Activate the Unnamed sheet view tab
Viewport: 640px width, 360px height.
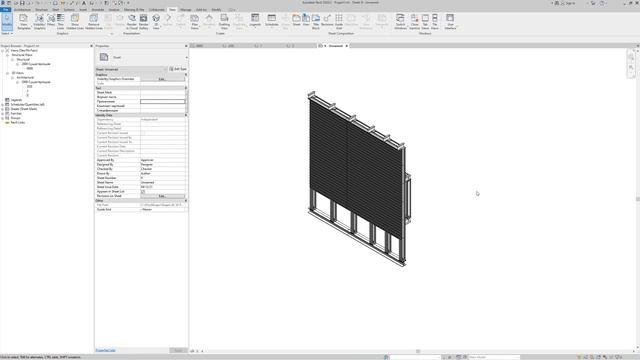[x=333, y=46]
